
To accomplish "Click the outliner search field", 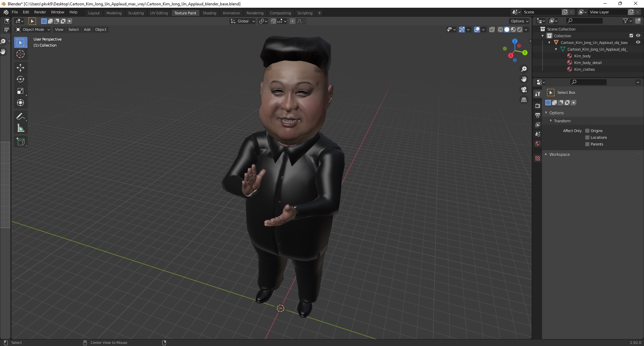I will click(584, 21).
